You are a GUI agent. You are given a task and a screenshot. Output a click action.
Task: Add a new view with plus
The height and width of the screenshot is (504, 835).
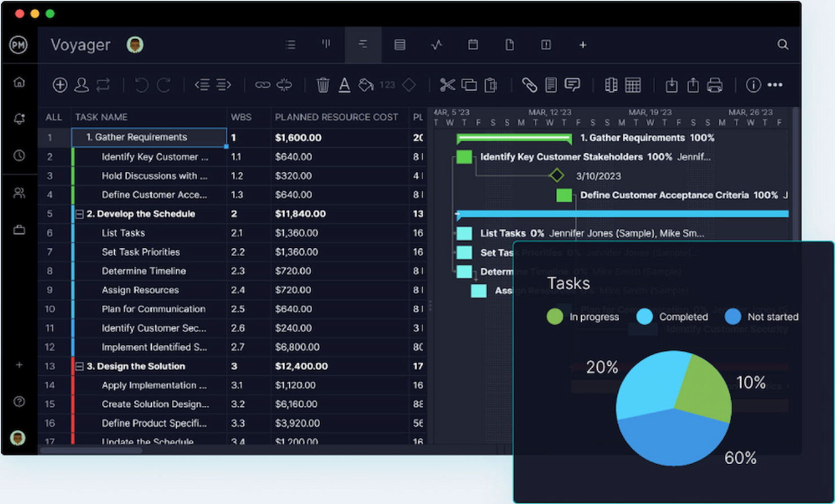(583, 45)
